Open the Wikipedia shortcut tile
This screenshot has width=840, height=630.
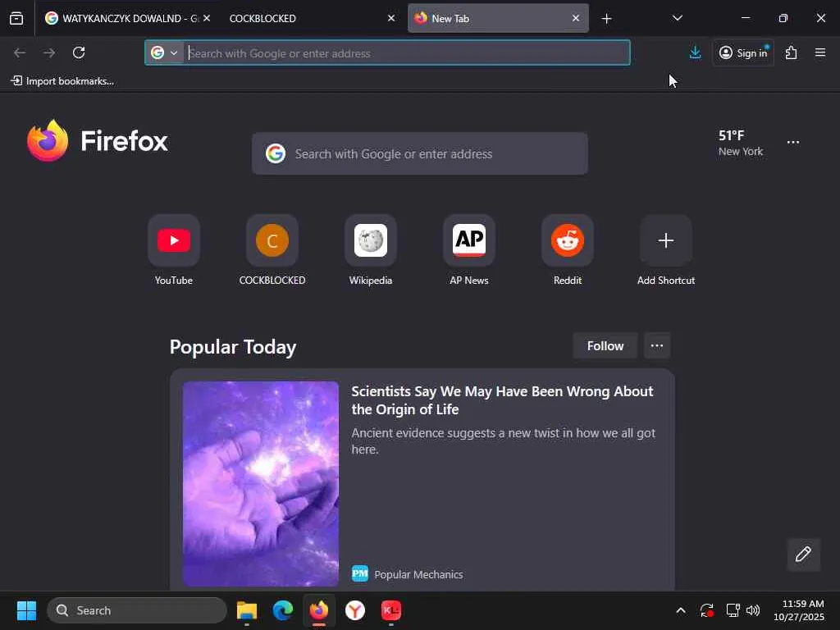pos(371,240)
